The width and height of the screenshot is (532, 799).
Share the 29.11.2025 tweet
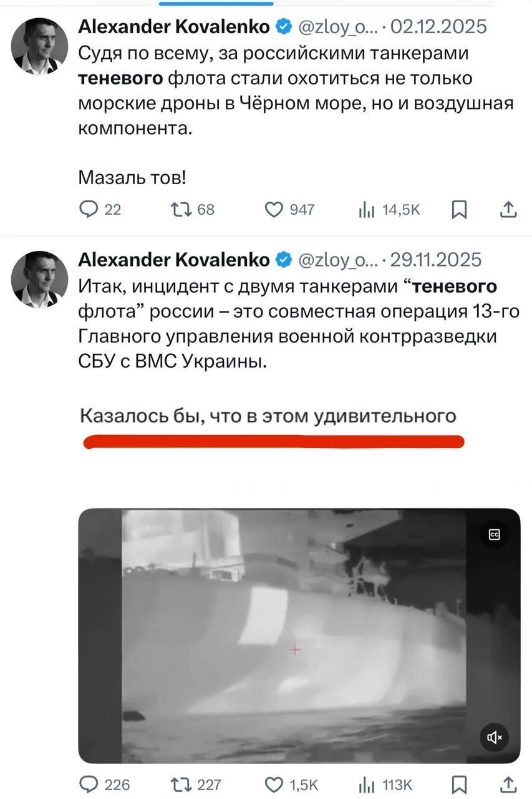[x=509, y=784]
